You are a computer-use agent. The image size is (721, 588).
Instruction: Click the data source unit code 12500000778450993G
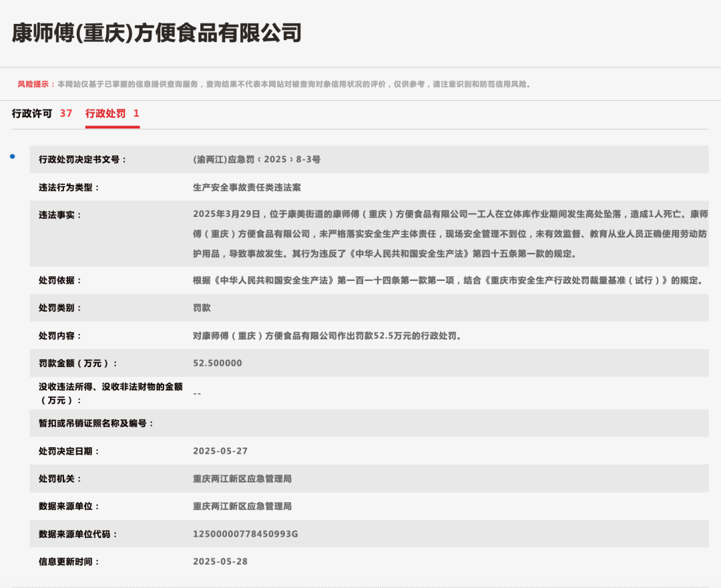click(x=245, y=533)
